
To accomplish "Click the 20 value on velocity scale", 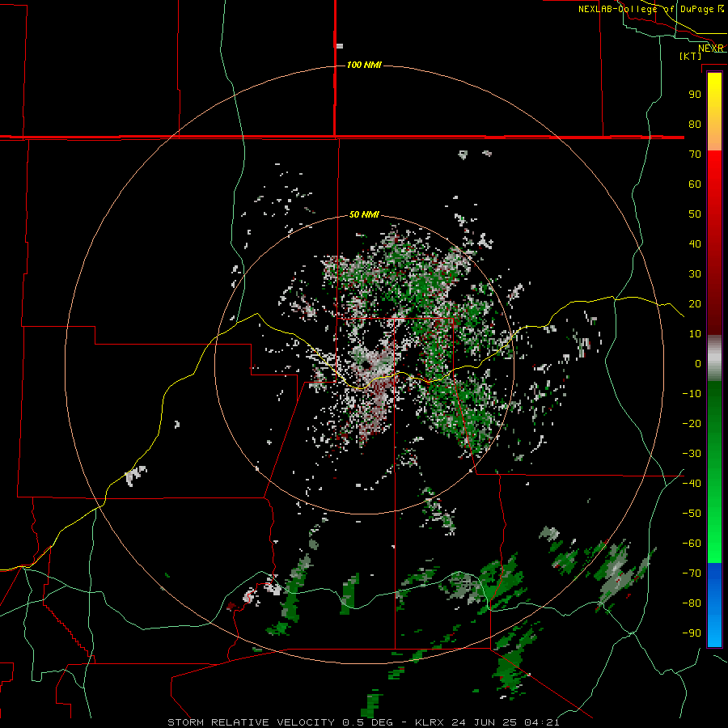I will pyautogui.click(x=695, y=303).
